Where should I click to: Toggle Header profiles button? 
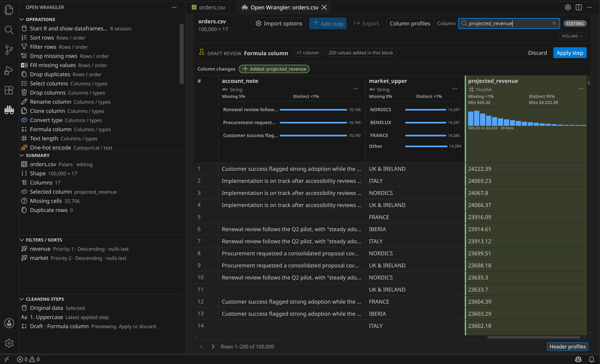(x=567, y=347)
